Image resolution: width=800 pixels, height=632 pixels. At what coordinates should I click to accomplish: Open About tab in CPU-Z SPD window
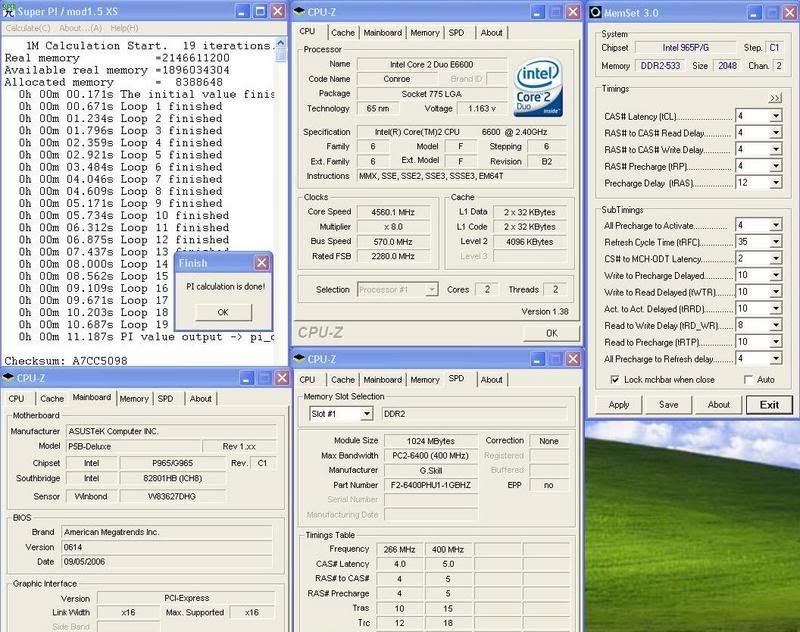[491, 380]
